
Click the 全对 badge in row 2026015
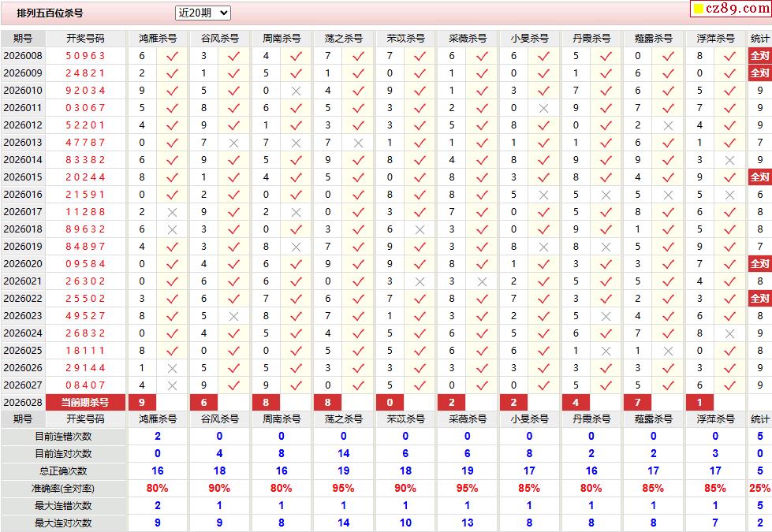tap(759, 177)
